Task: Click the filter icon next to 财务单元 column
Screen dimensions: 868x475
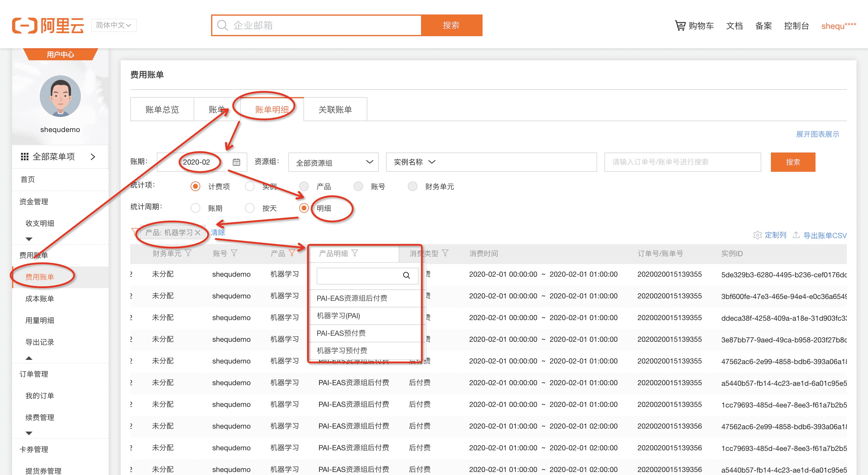Action: (188, 253)
